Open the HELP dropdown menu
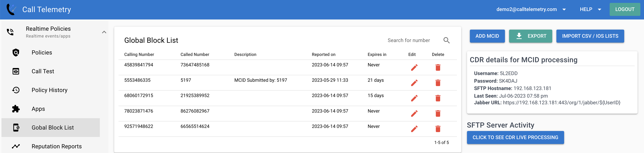This screenshot has height=153, width=644. [590, 10]
